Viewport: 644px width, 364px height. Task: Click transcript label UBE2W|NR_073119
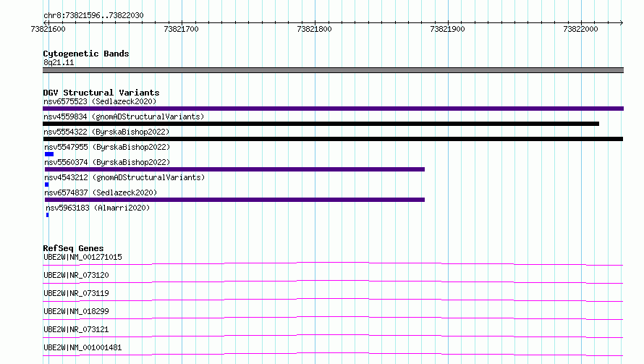click(76, 293)
